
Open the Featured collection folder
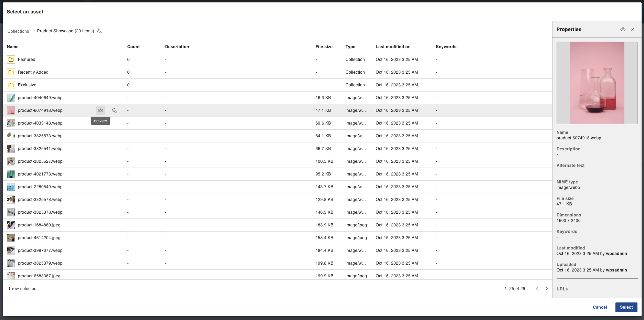pyautogui.click(x=27, y=60)
